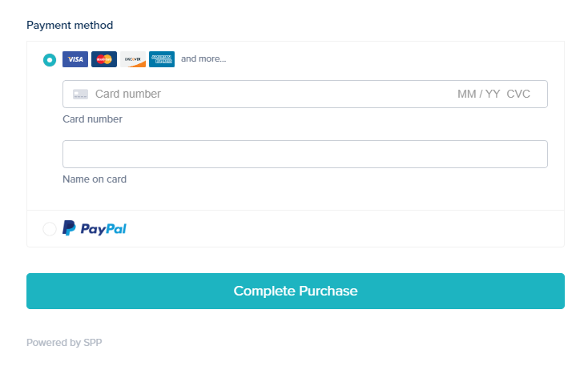Image resolution: width=588 pixels, height=366 pixels.
Task: Click the Discover card logo
Action: tap(133, 59)
